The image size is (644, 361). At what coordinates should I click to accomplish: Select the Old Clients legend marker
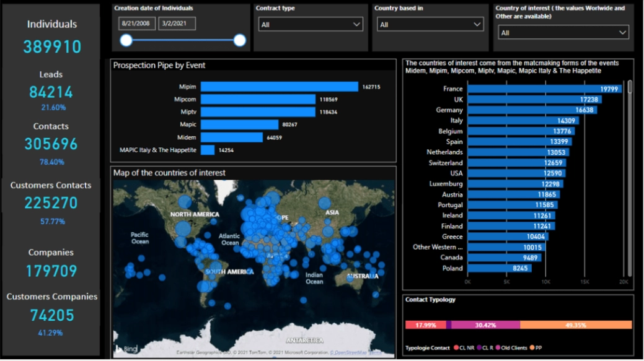498,347
